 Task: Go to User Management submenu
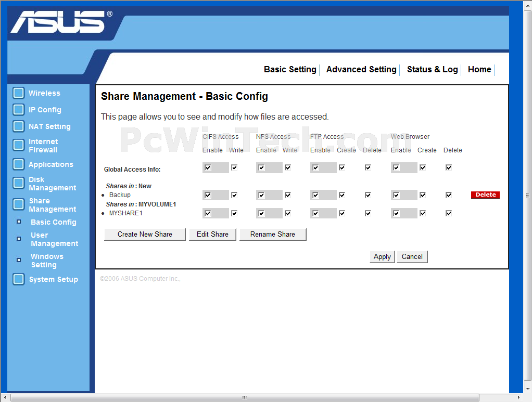tap(54, 239)
